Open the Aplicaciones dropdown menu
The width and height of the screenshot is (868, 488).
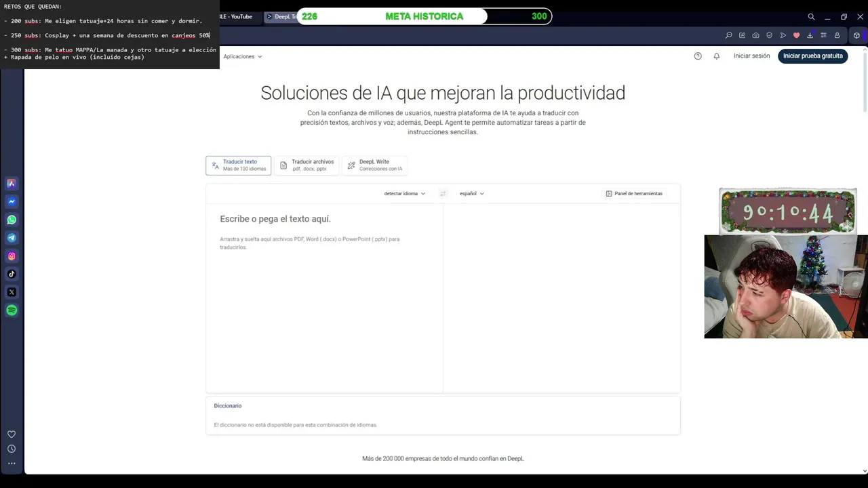[243, 56]
